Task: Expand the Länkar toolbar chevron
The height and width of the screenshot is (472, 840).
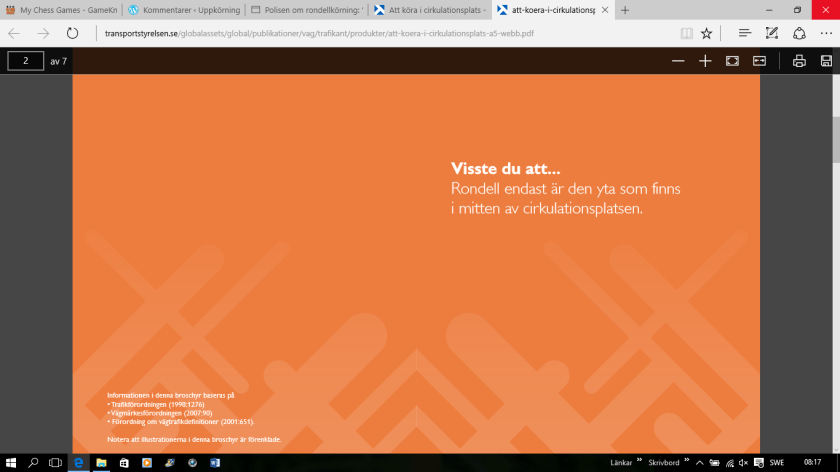Action: (x=638, y=462)
